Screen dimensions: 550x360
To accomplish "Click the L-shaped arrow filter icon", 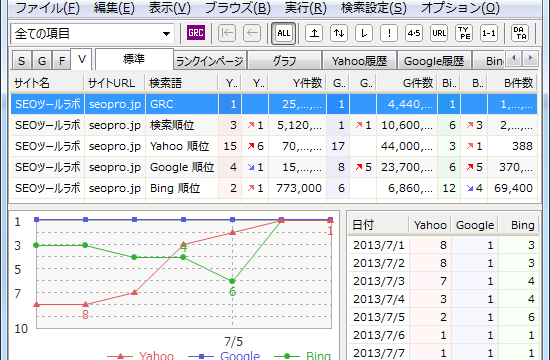I will (x=364, y=33).
